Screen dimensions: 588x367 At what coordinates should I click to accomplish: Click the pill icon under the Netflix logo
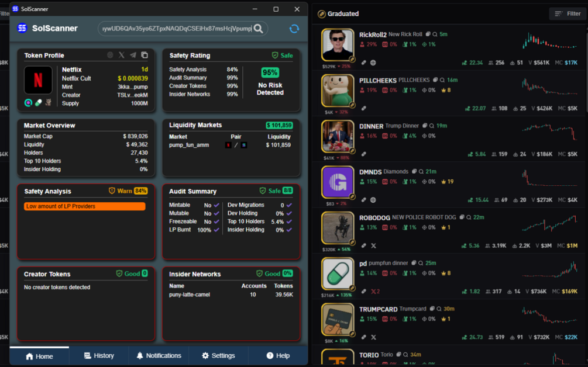click(x=38, y=102)
